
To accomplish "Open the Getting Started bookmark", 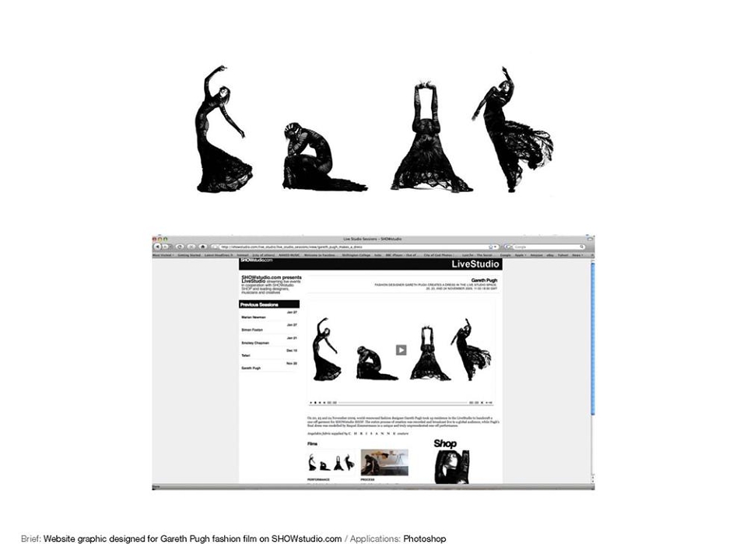I will 189,255.
